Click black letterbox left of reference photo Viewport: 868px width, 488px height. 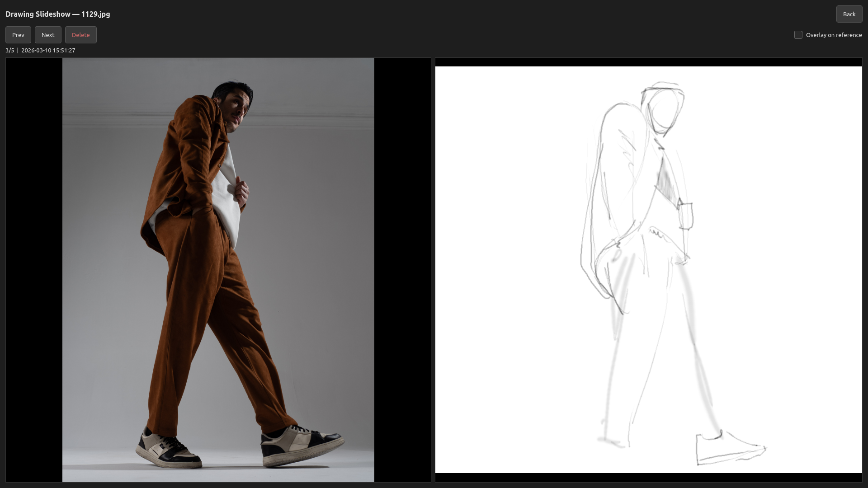(34, 270)
